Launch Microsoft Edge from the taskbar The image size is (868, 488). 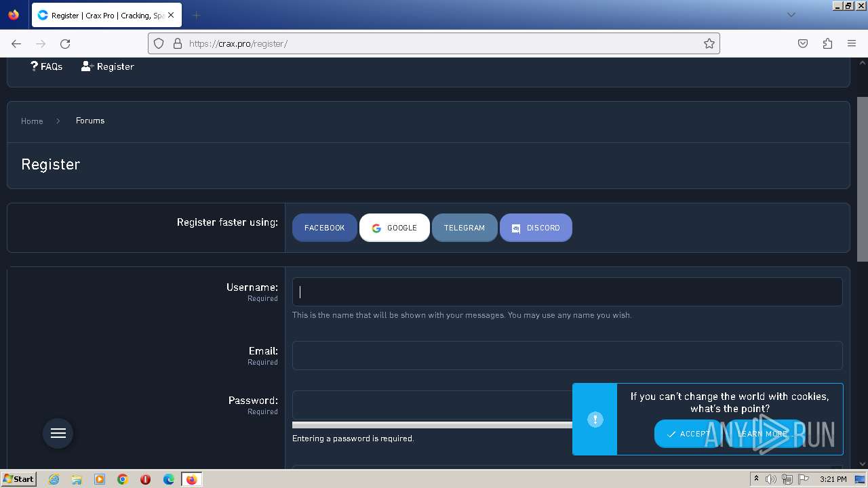[x=169, y=479]
